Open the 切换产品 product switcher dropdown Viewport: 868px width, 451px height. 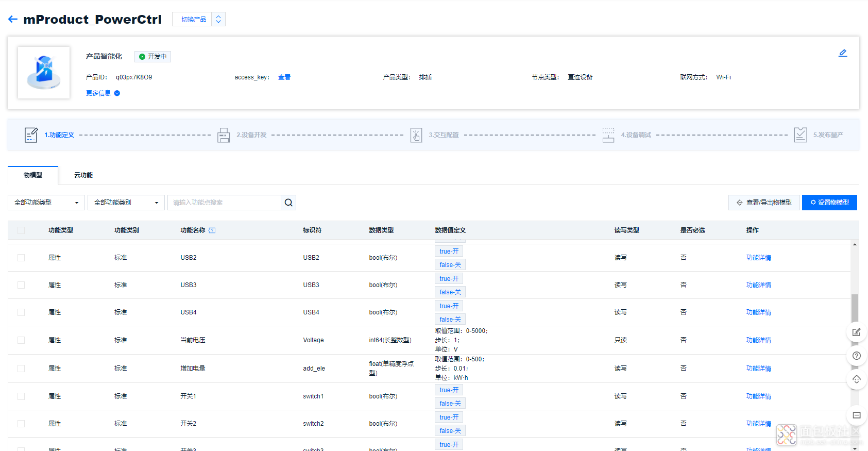[198, 19]
